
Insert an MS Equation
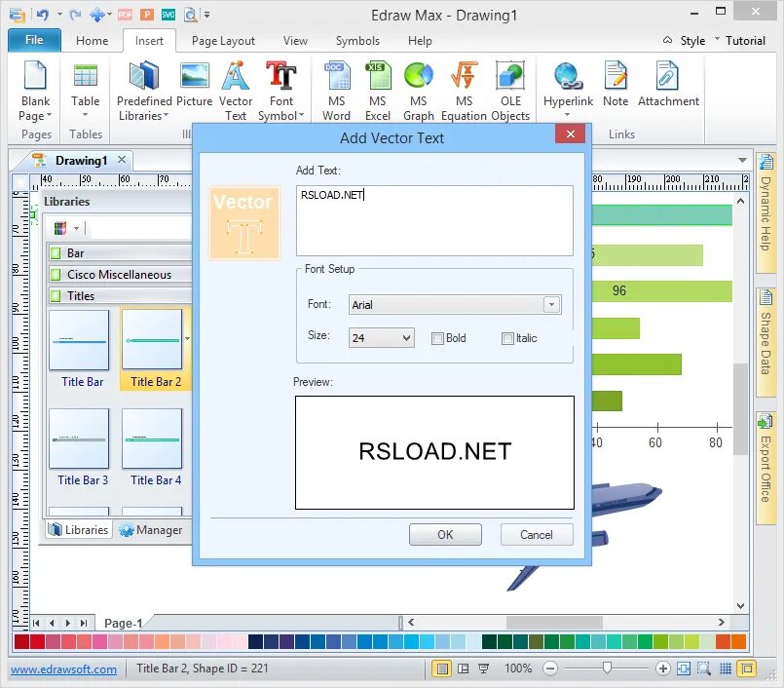[464, 90]
